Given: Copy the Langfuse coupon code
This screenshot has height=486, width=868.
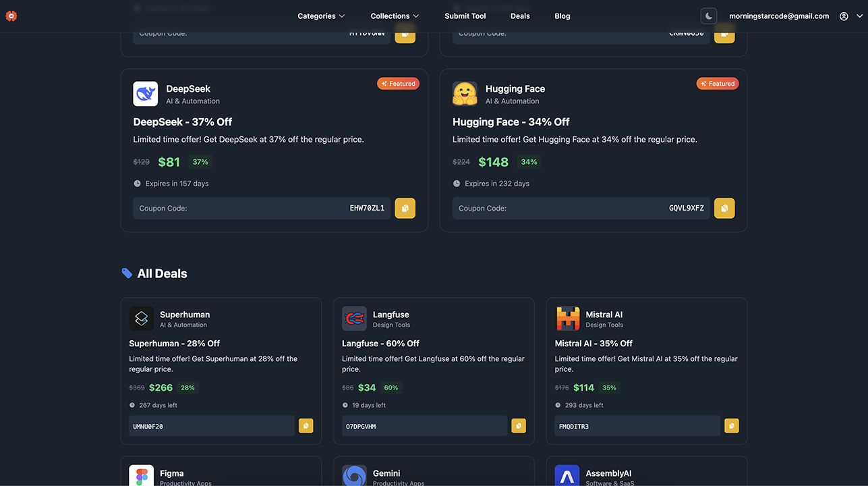Looking at the screenshot, I should tap(519, 426).
